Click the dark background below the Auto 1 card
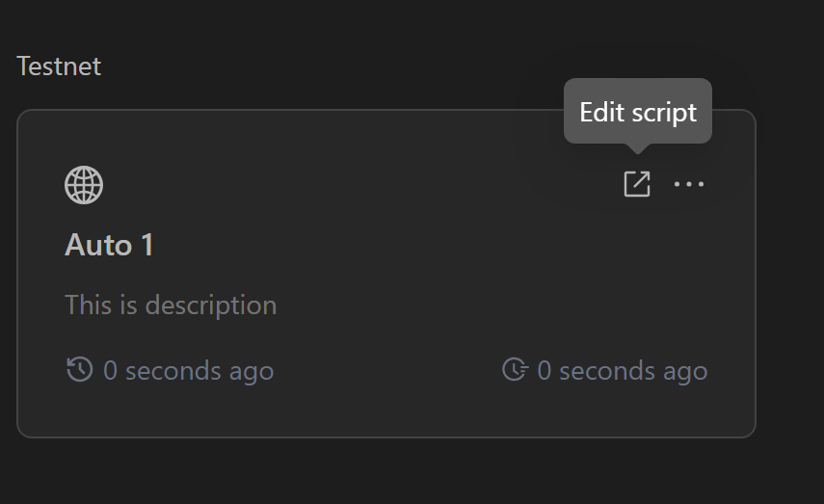Image resolution: width=824 pixels, height=504 pixels. coord(385,472)
